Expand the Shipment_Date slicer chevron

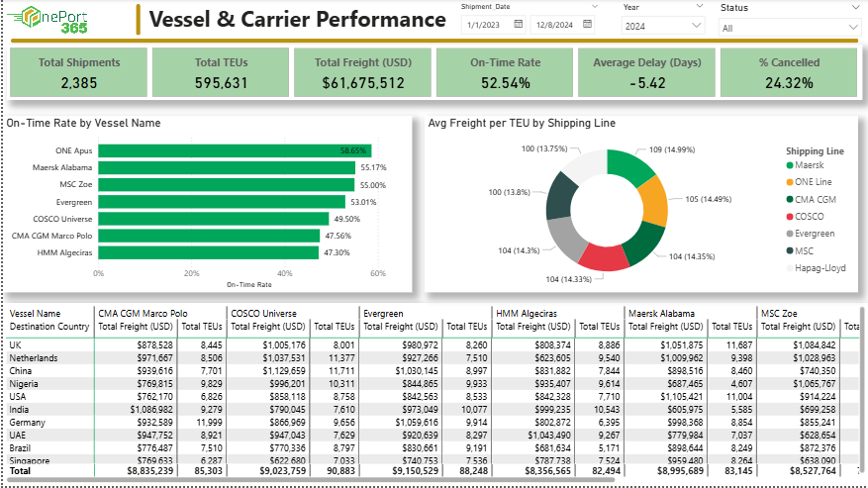[595, 7]
